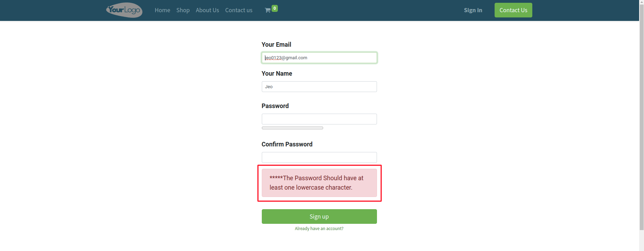Focus the Your Email input field

click(319, 58)
